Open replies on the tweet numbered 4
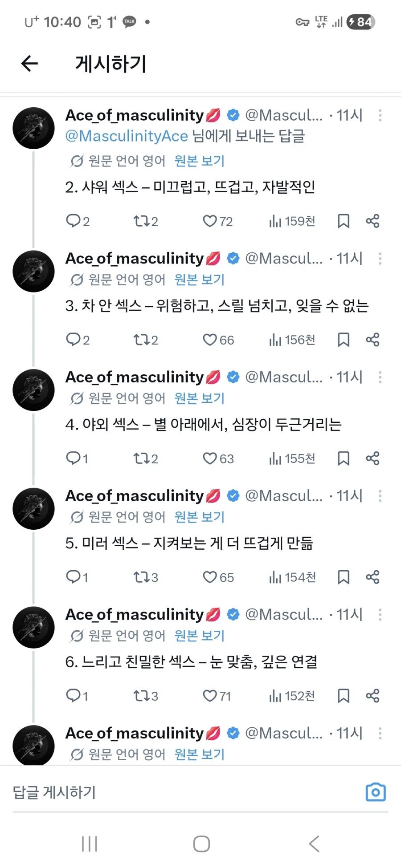The height and width of the screenshot is (868, 401). [77, 458]
